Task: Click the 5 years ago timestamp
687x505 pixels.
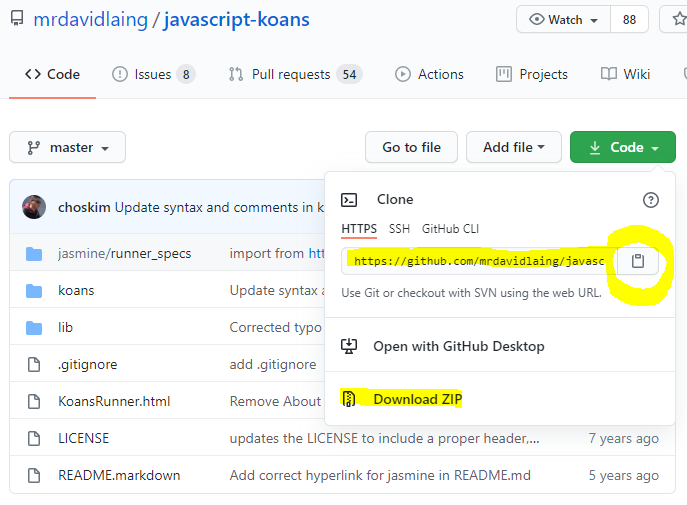Action: coord(623,475)
